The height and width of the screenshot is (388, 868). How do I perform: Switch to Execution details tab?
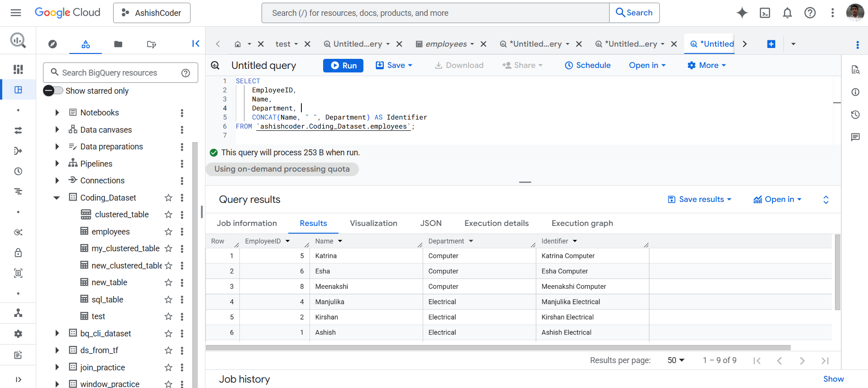[496, 223]
